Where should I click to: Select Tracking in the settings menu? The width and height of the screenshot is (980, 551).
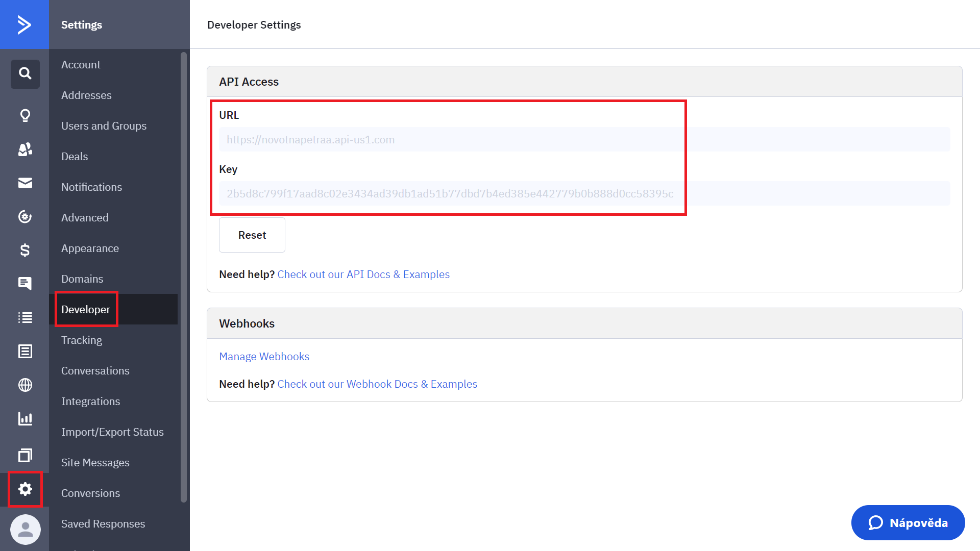pos(82,340)
